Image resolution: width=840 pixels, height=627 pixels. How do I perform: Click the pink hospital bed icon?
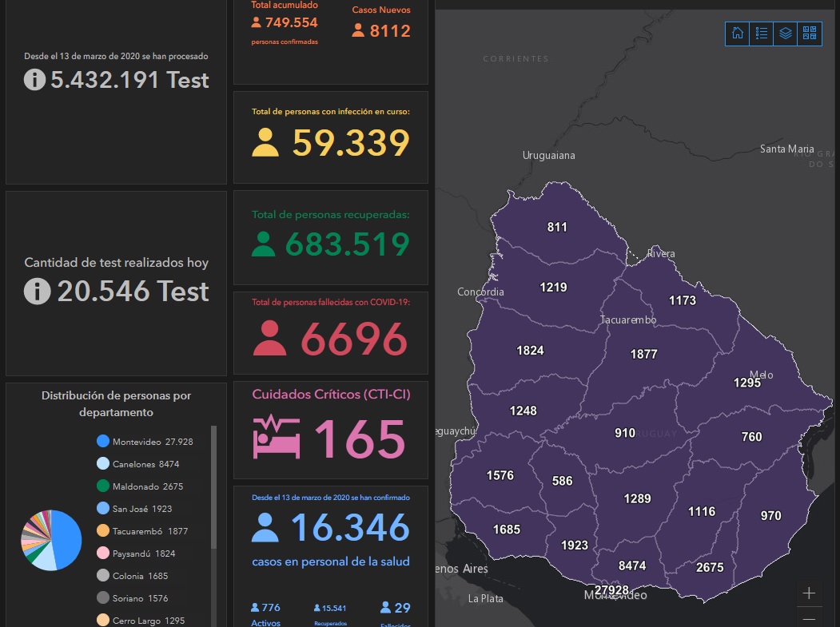point(277,438)
